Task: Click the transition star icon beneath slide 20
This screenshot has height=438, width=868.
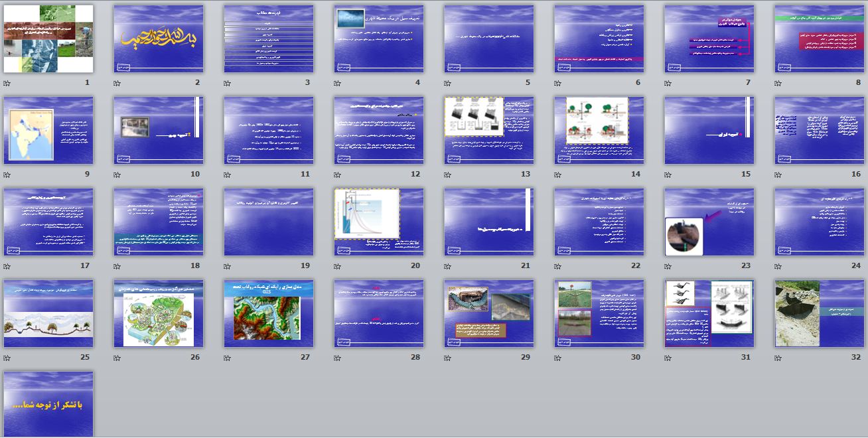Action: tap(337, 267)
